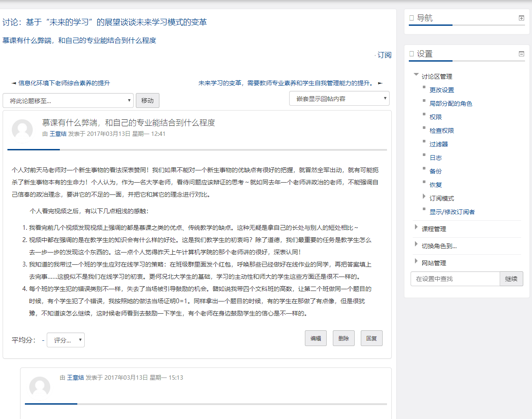532x419 pixels.
Task: Click the 网站管理 label
Action: coord(434,263)
